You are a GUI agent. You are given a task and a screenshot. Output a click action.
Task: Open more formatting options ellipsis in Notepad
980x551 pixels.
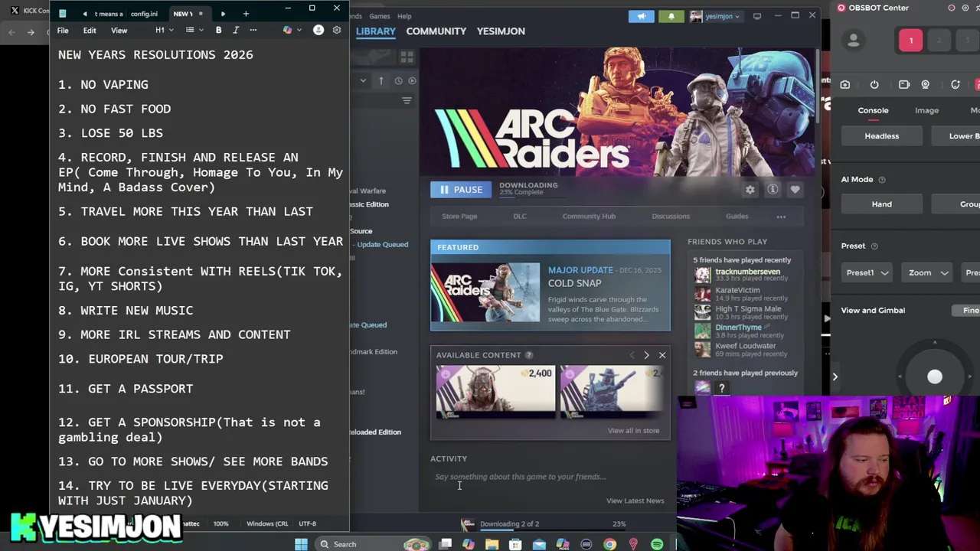253,30
